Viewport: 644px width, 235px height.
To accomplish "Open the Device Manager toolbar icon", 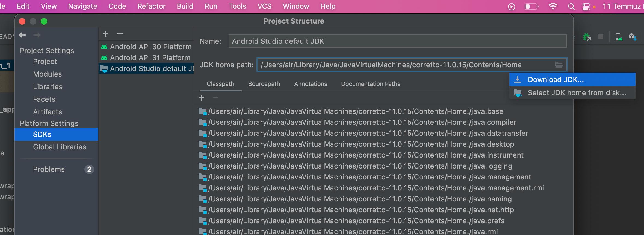I will tap(619, 37).
